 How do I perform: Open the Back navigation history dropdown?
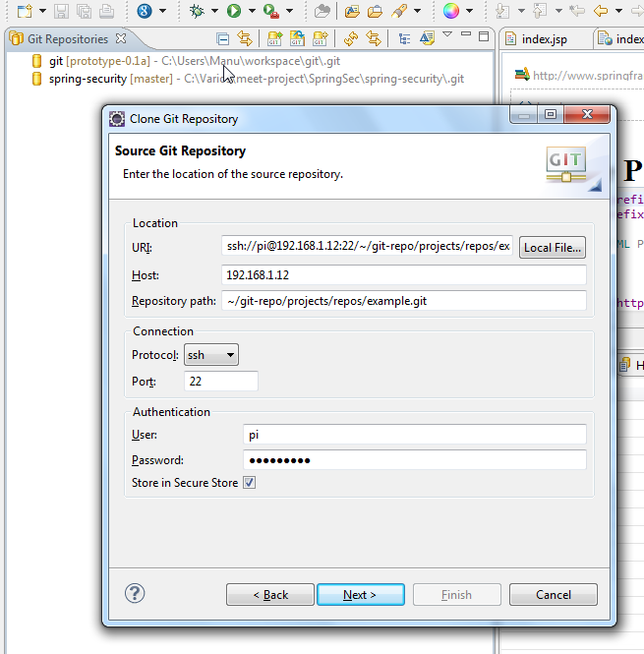[619, 11]
